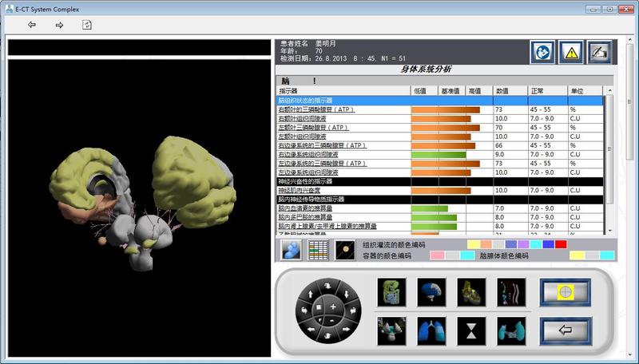Select the brain organ thumbnail icon
This screenshot has width=639, height=364.
tap(431, 292)
